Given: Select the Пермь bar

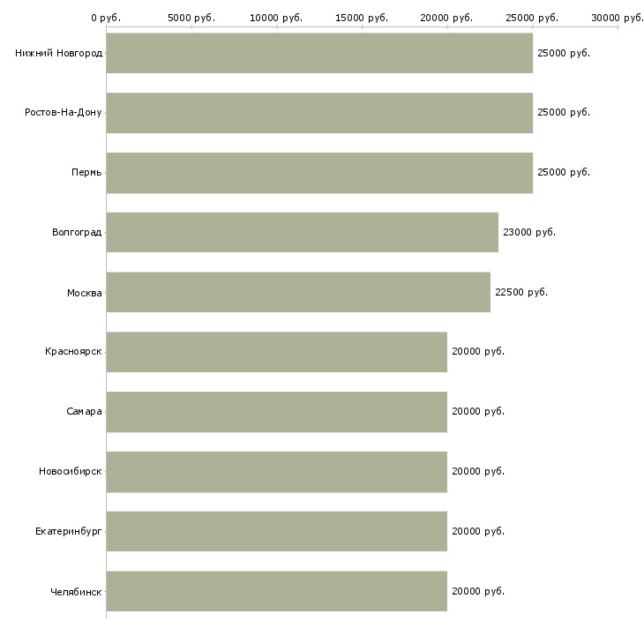Looking at the screenshot, I should click(319, 173).
